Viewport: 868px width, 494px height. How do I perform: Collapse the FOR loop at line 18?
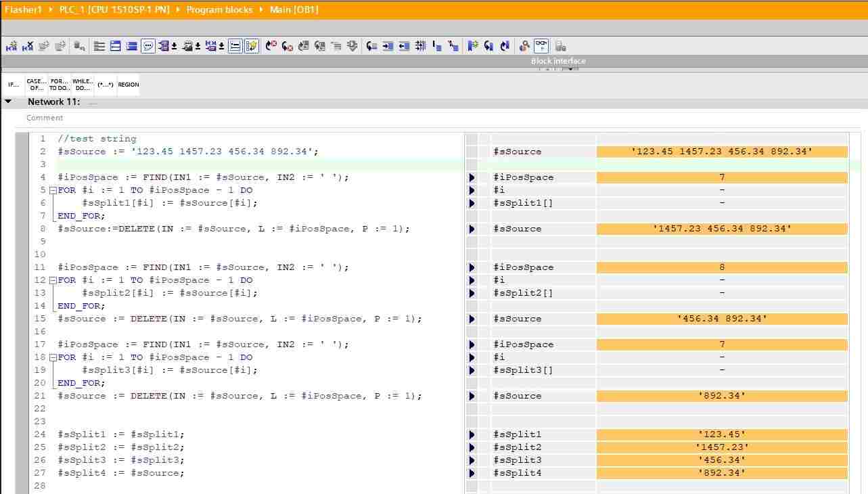[53, 357]
